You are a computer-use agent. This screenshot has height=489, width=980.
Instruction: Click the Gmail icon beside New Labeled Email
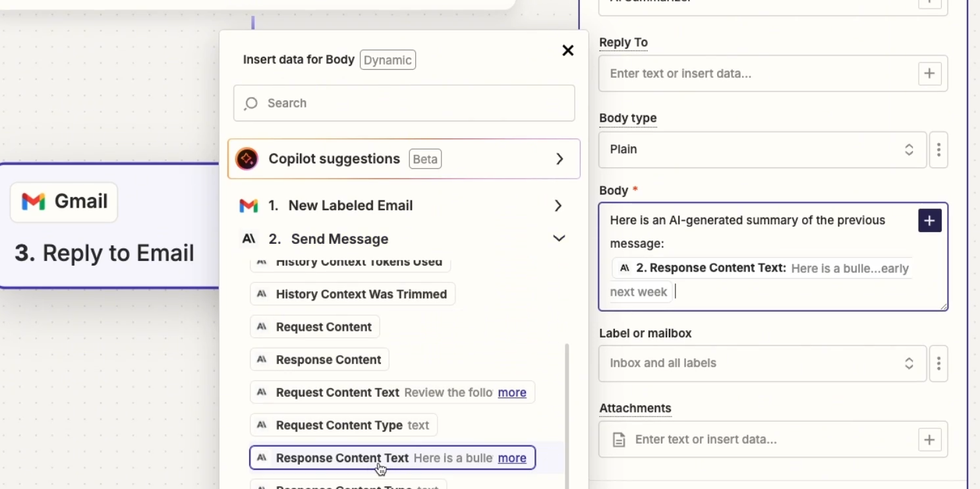[248, 206]
